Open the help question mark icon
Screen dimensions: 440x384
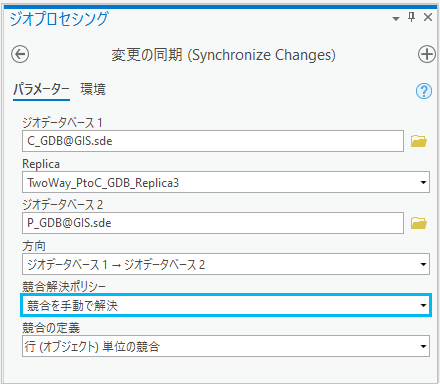424,91
